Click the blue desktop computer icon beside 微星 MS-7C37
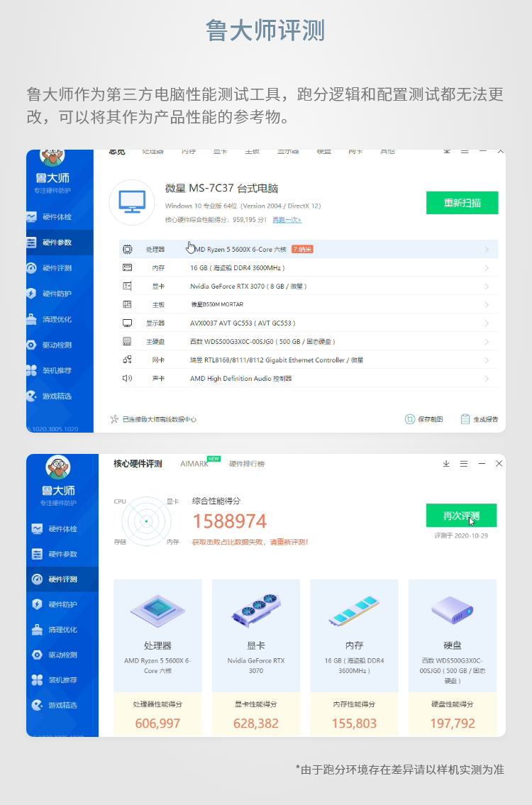 (x=132, y=202)
